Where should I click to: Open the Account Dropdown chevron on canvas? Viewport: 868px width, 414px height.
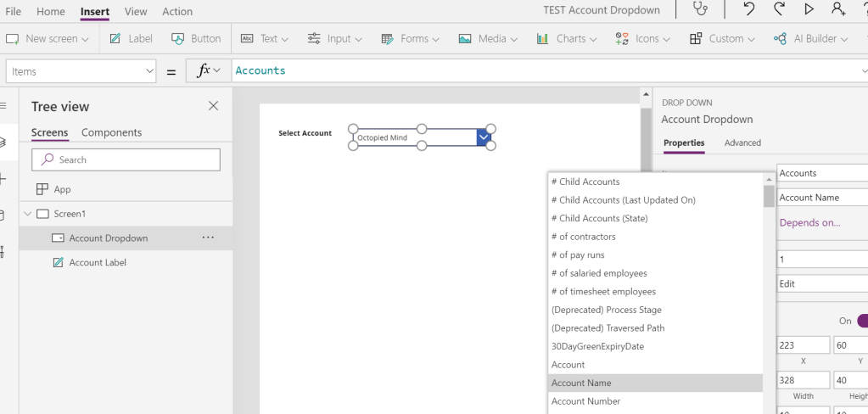[483, 137]
